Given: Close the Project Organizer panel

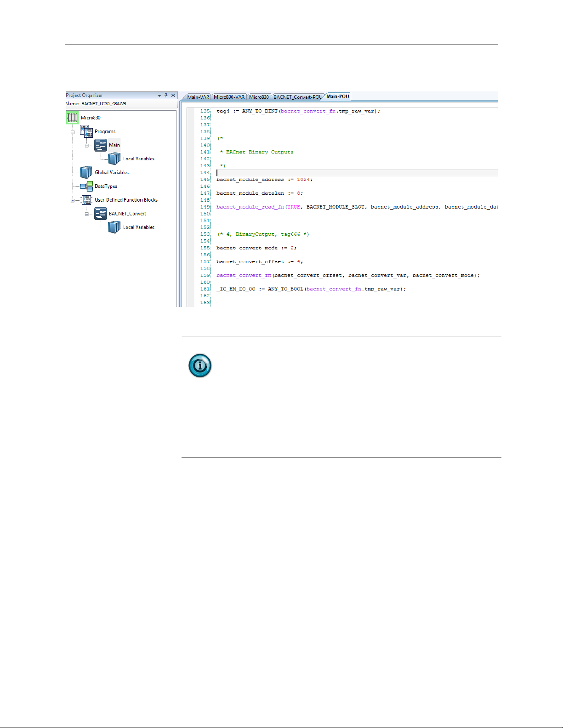Looking at the screenshot, I should pos(173,95).
